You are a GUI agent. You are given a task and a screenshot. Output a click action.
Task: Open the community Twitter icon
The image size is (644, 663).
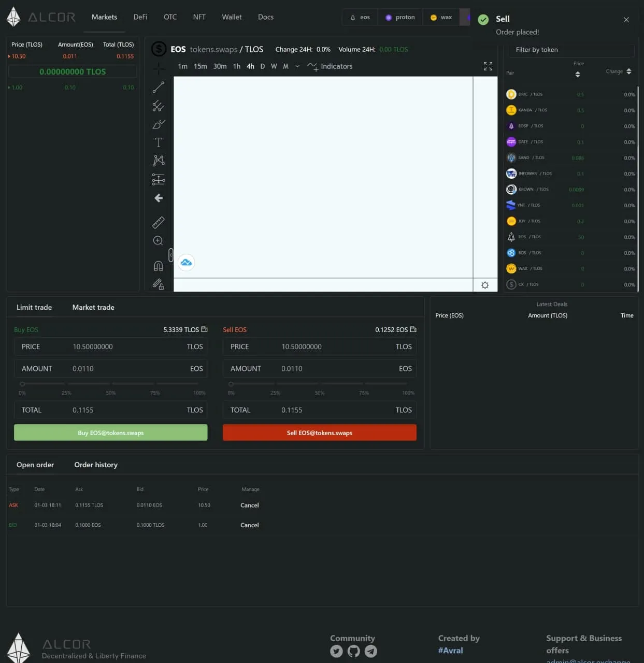pos(336,651)
